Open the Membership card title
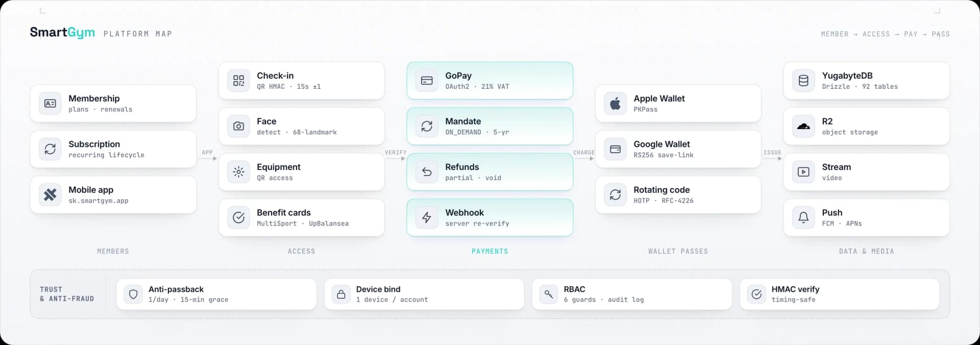 pyautogui.click(x=94, y=98)
